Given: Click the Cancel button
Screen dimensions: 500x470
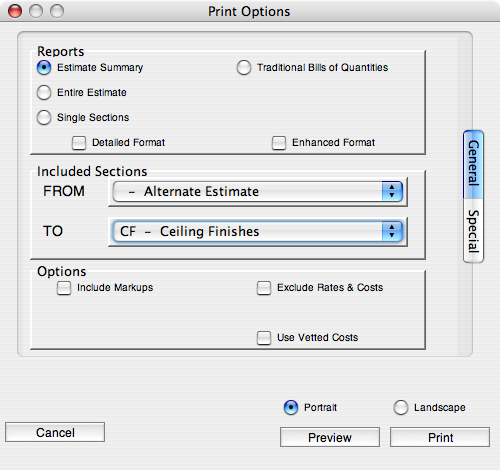Looking at the screenshot, I should coord(55,432).
